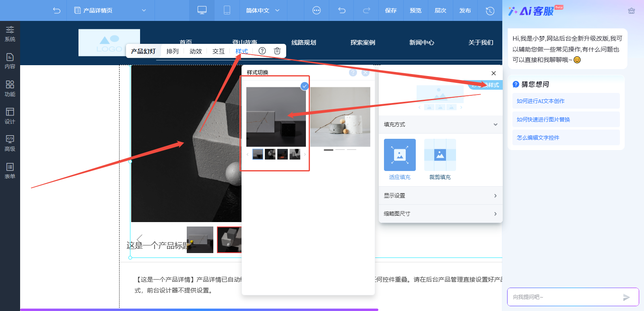Screen dimensions: 644x311
Task: Select the first product thumbnail below slideshow
Action: [x=200, y=240]
